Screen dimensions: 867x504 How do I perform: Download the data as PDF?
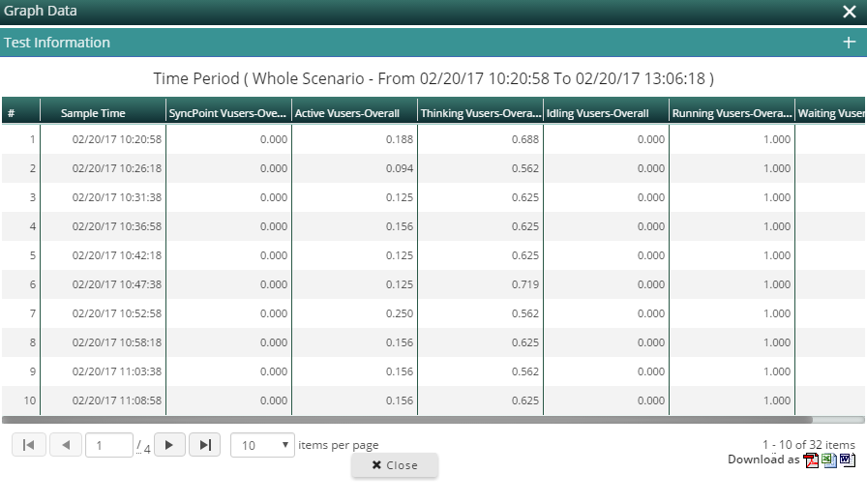click(x=812, y=460)
